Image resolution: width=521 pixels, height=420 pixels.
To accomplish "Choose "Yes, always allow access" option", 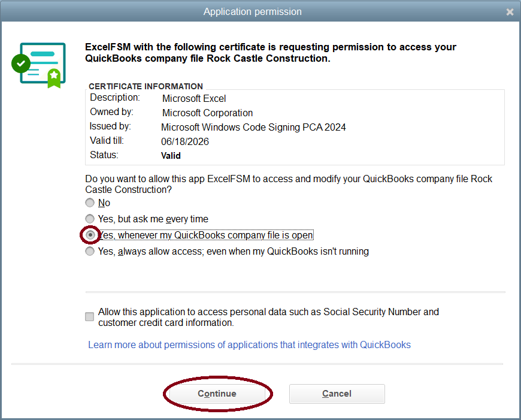I will click(90, 251).
